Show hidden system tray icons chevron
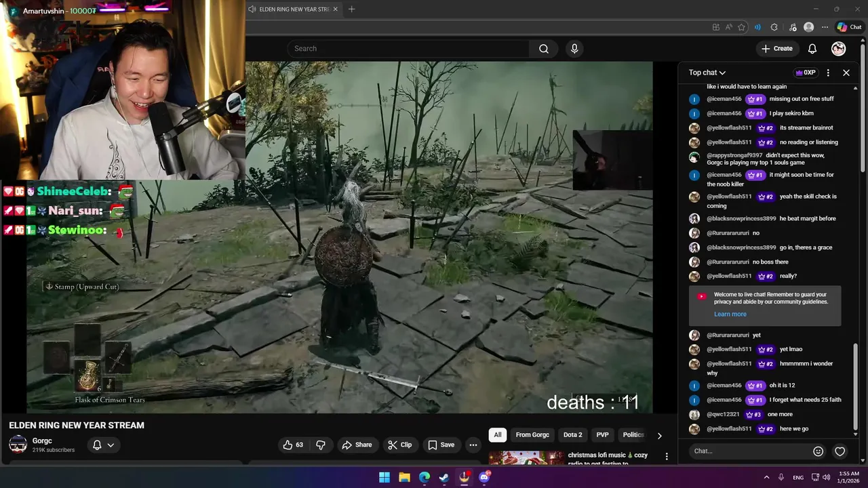Viewport: 868px width, 488px height. click(x=766, y=477)
